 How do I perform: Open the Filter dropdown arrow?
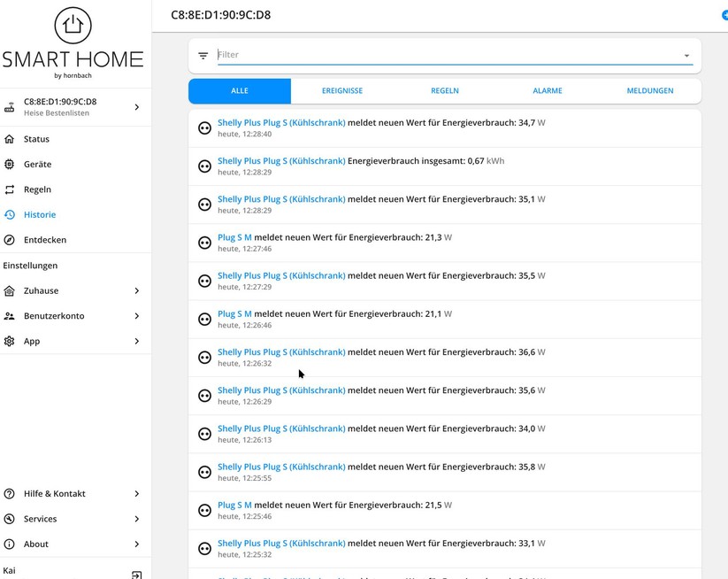[686, 56]
